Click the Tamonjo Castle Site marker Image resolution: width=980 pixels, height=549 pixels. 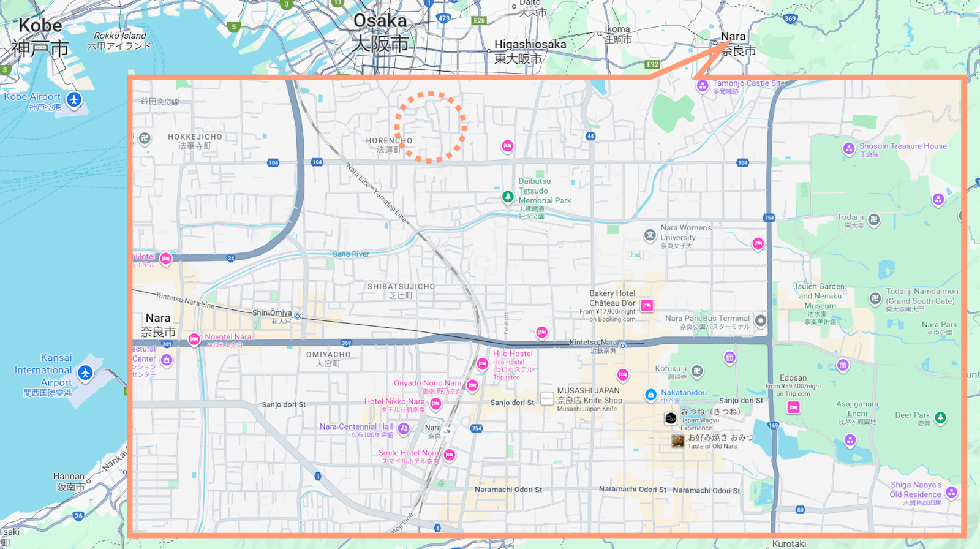[703, 86]
